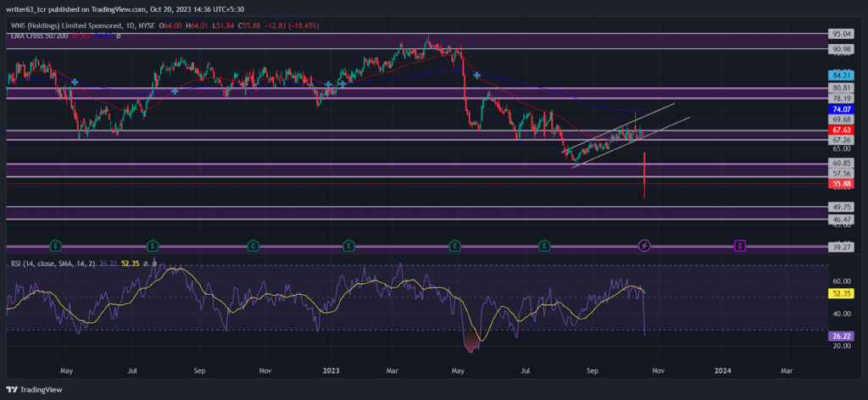
Task: Click the TradingView logo in the footer
Action: coord(34,390)
